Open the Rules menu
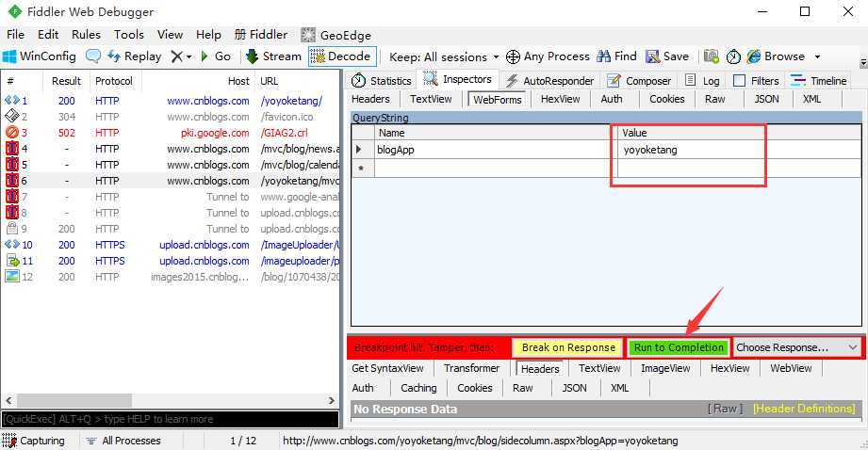The image size is (868, 450). [86, 34]
